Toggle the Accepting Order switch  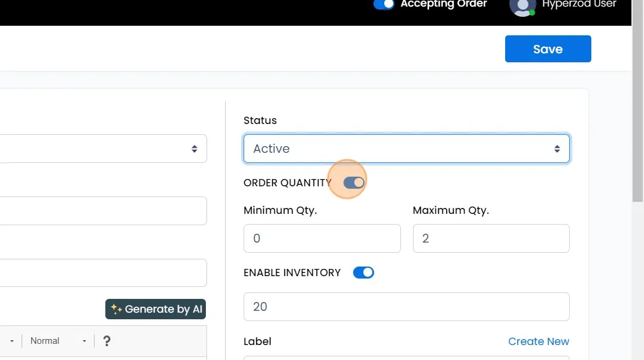pos(384,4)
